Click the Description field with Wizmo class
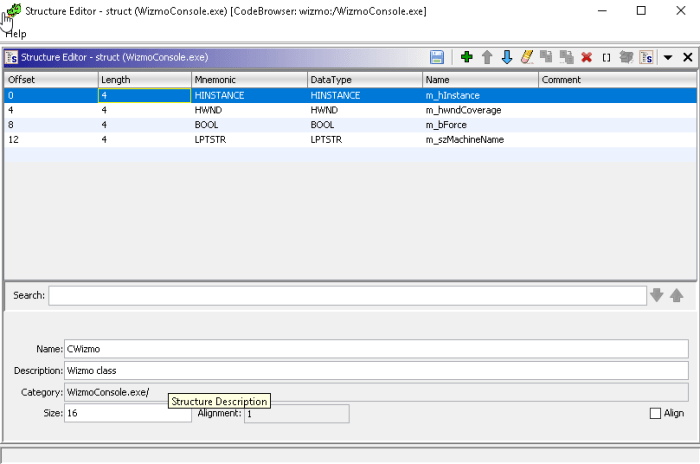This screenshot has width=700, height=464. (376, 371)
